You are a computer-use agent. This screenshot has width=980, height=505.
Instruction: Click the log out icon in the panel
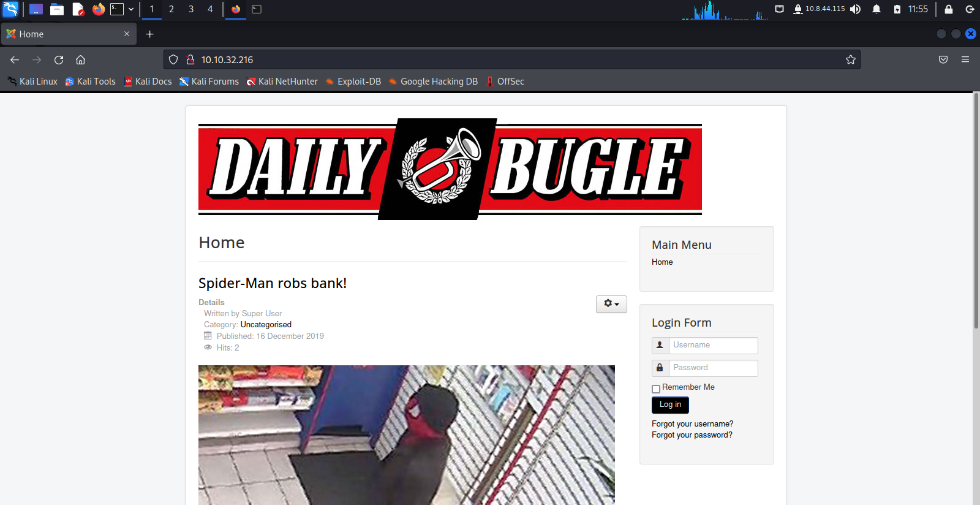coord(970,9)
